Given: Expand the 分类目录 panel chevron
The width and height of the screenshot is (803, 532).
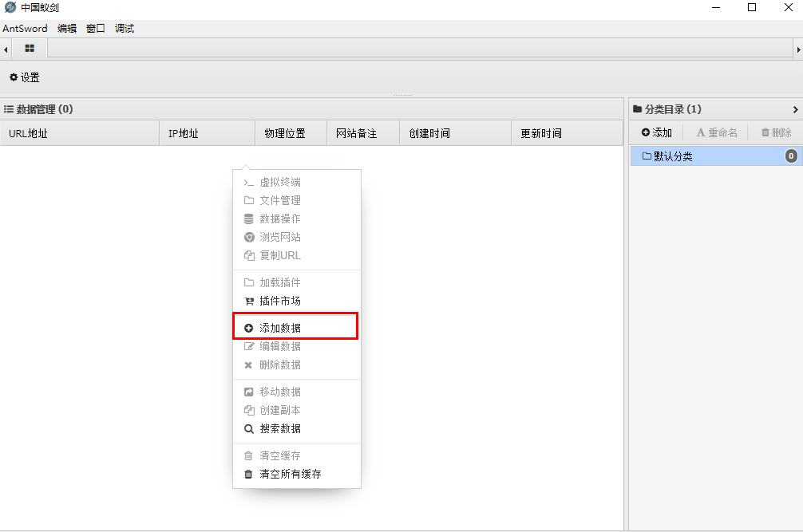Looking at the screenshot, I should [796, 109].
